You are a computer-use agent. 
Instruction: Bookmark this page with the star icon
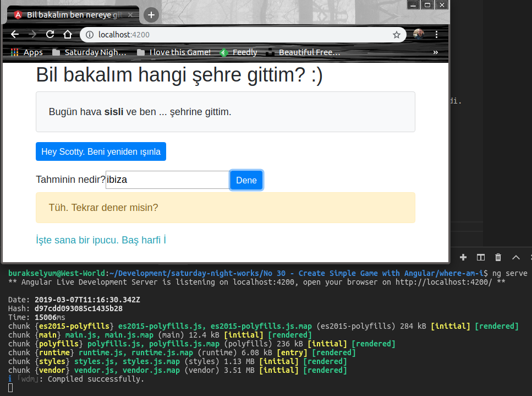pyautogui.click(x=396, y=35)
